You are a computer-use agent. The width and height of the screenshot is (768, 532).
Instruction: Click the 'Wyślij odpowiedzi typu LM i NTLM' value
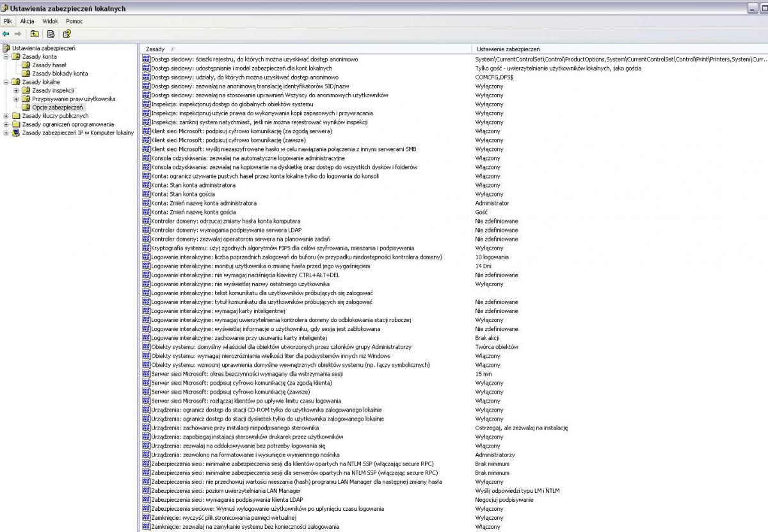click(518, 491)
